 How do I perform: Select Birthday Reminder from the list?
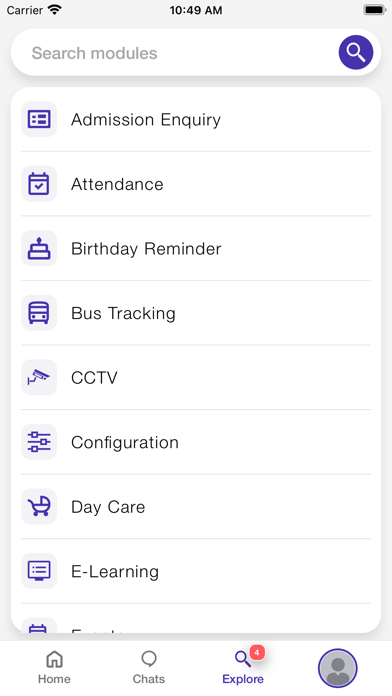point(196,249)
